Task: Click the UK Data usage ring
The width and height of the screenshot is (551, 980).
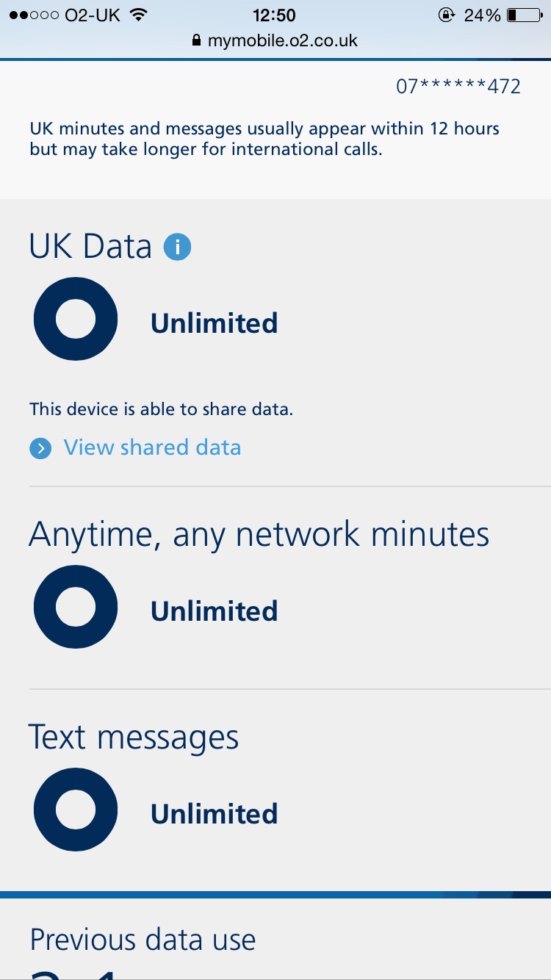Action: [x=76, y=319]
